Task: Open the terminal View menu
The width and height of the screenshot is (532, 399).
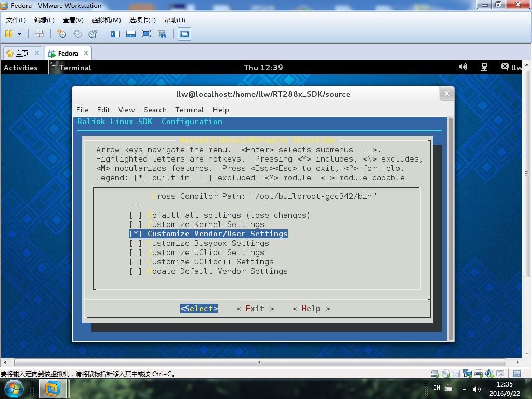Action: point(126,110)
